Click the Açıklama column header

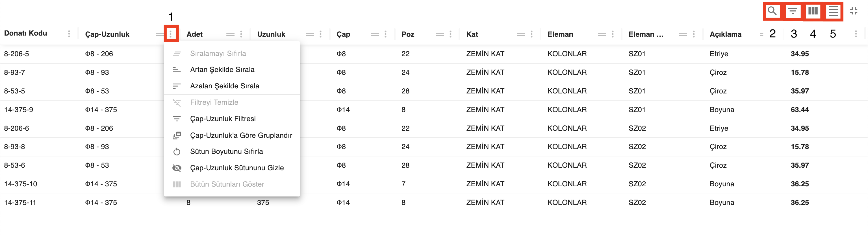[725, 34]
